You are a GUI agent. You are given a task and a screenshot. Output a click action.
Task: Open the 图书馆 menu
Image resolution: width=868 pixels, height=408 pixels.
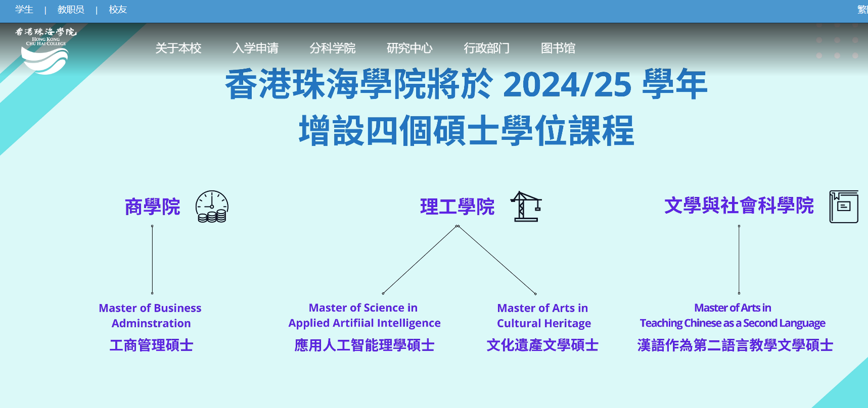558,48
